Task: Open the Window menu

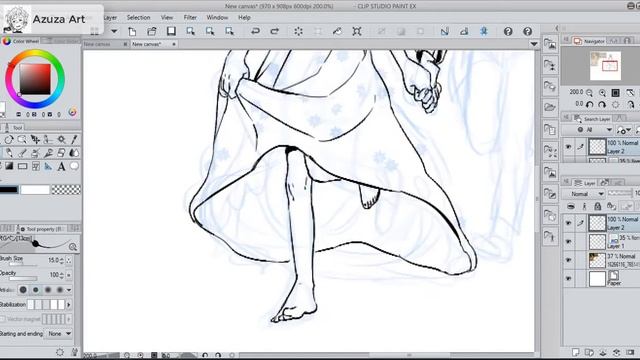Action: point(217,18)
